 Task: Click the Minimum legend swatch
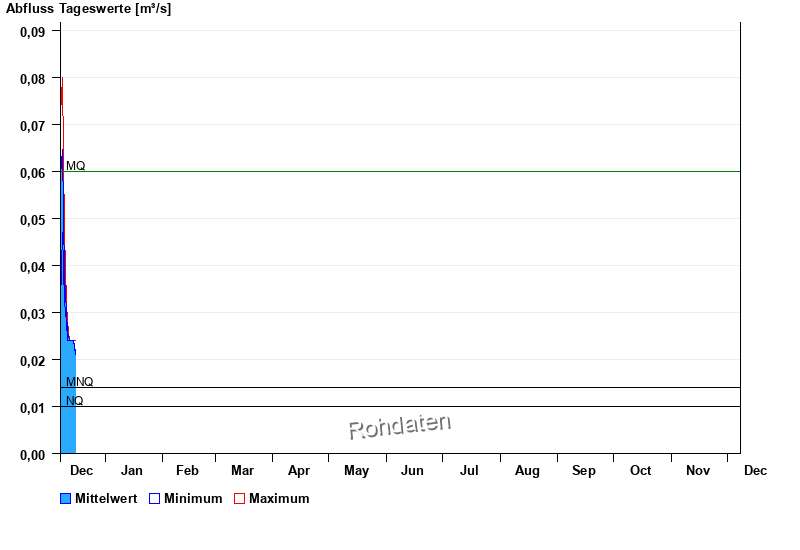(x=154, y=498)
